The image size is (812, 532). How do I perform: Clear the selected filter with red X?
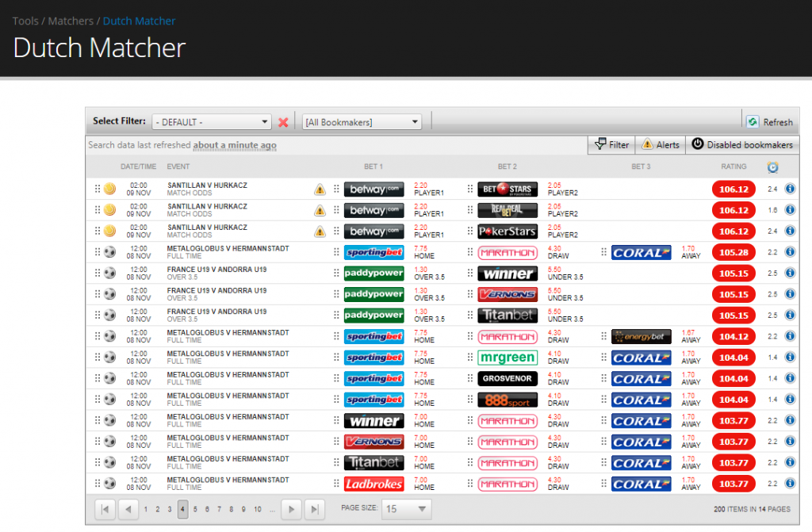click(283, 122)
